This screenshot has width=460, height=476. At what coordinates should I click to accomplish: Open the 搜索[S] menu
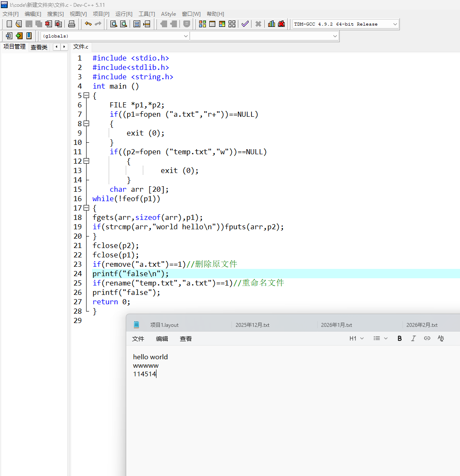55,14
